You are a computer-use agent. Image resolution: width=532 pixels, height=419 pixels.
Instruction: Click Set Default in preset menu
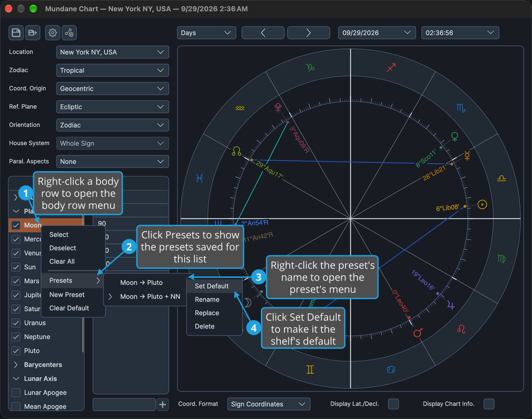click(x=214, y=286)
